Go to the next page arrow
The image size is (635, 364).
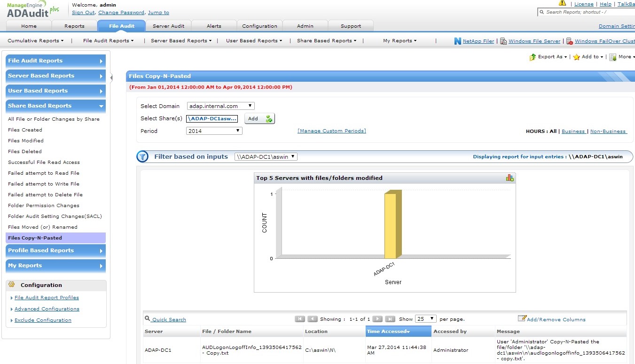[377, 319]
